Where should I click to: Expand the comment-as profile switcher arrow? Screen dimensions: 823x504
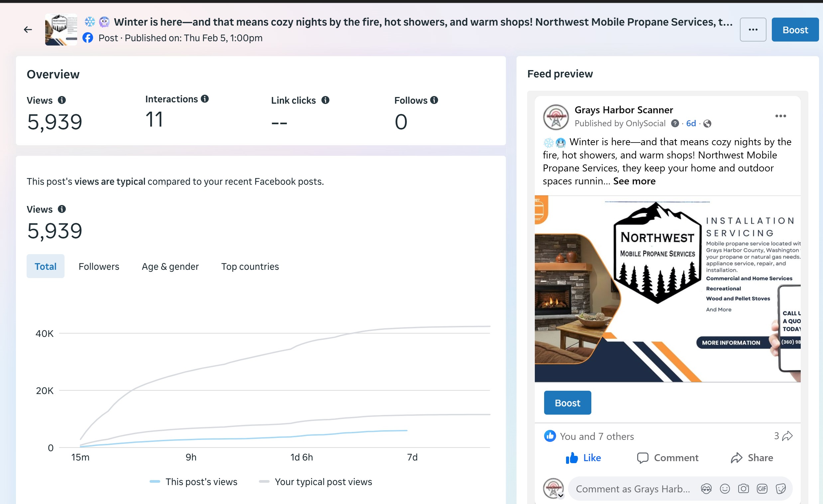[x=561, y=496]
